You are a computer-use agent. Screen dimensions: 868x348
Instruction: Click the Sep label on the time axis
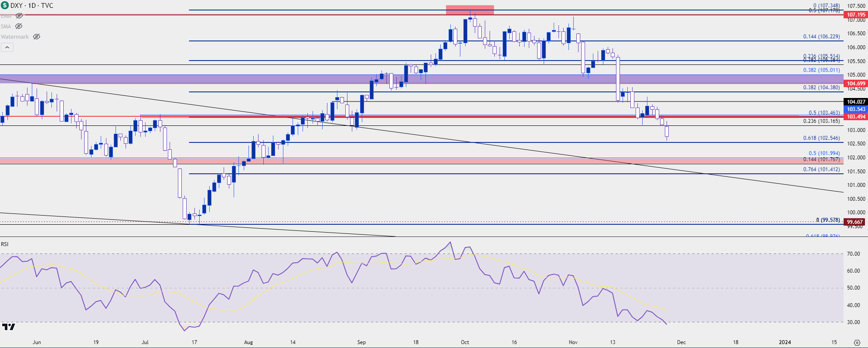(x=361, y=342)
